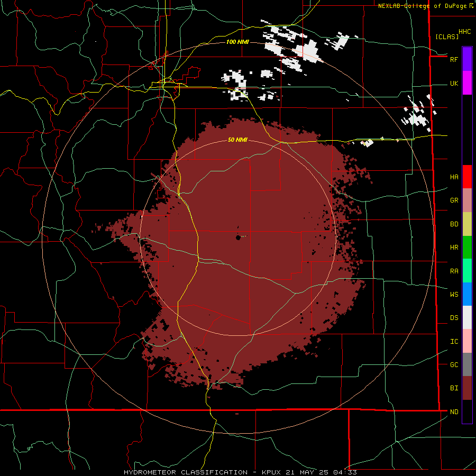The image size is (476, 476).
Task: Click the RA light-green legend swatch
Action: (467, 271)
